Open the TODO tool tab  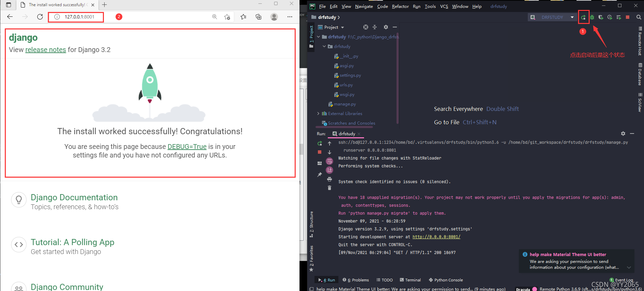pos(385,280)
